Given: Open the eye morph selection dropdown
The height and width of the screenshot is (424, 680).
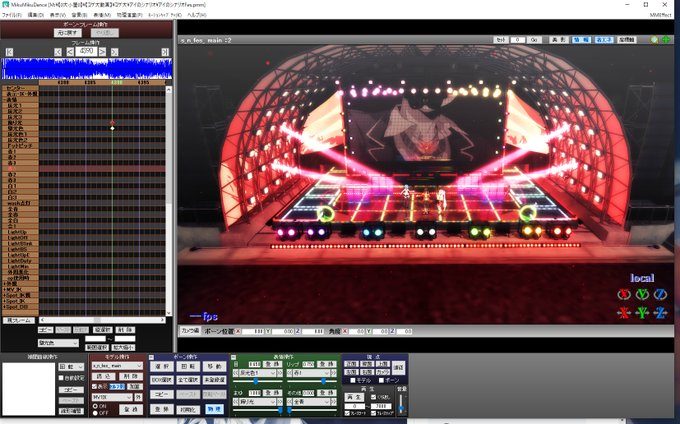Looking at the screenshot, I should 258,373.
